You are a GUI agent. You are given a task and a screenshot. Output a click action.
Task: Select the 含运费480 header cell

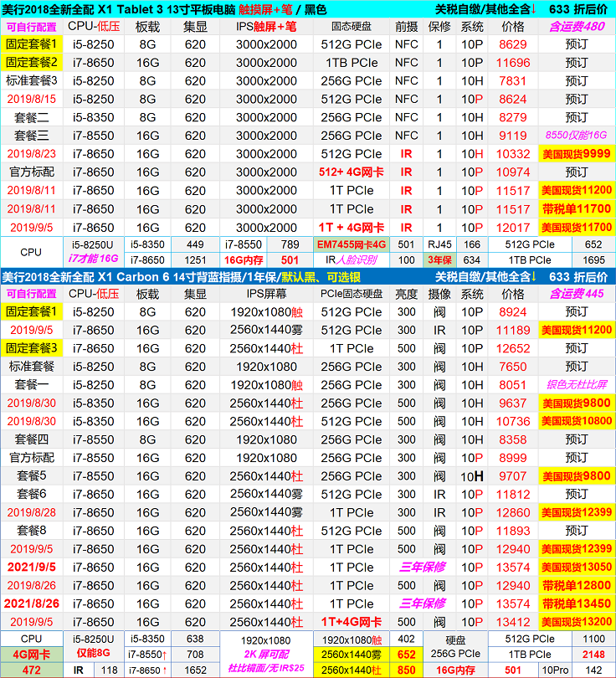point(577,27)
